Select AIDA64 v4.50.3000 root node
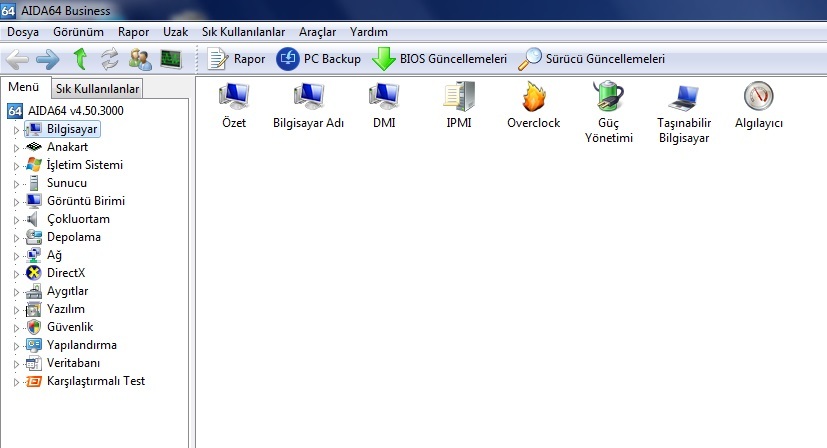Screen dimensions: 827x448 coord(65,111)
